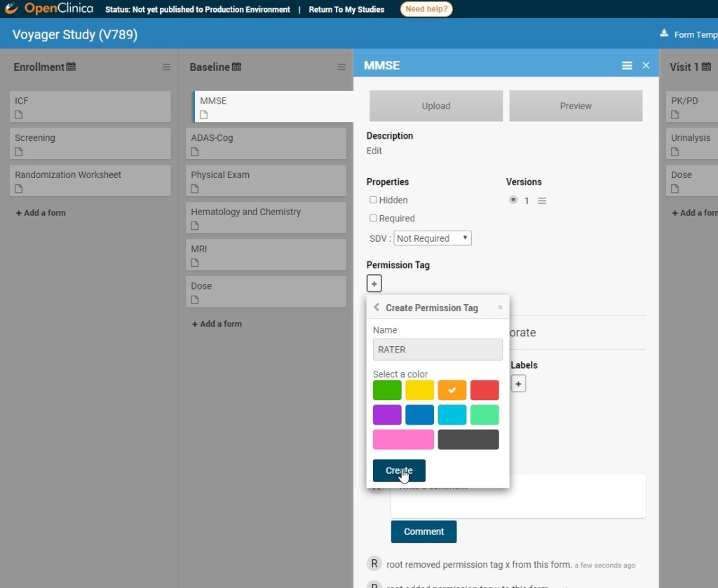Open the Baseline column hamburger menu
Screen dimensions: 718x588
click(341, 67)
